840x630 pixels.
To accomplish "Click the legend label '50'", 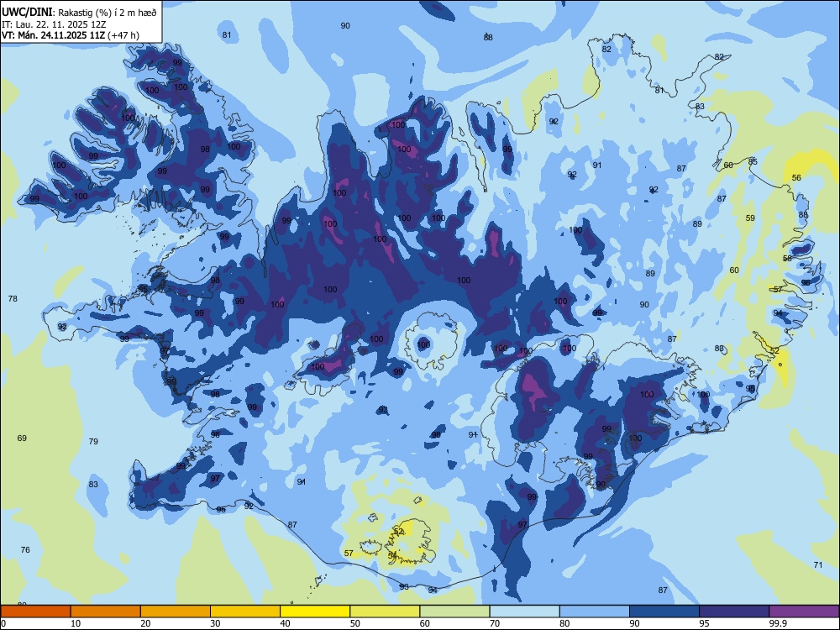I will (x=355, y=623).
